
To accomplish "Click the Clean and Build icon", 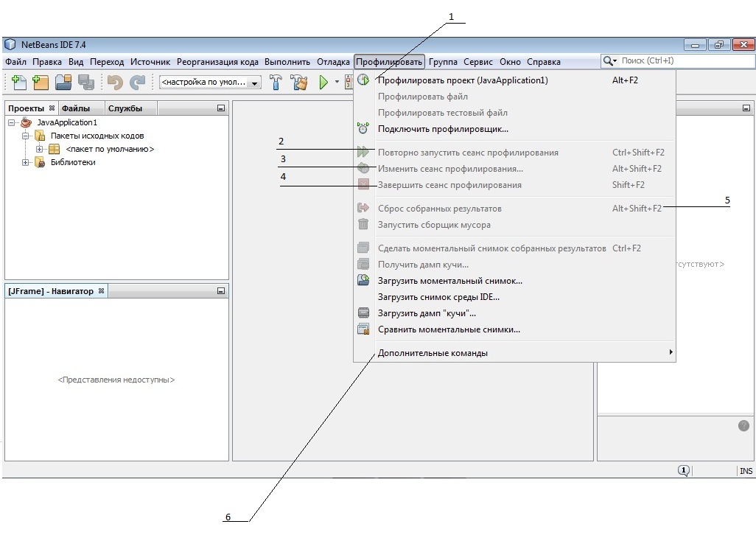I will (x=299, y=83).
